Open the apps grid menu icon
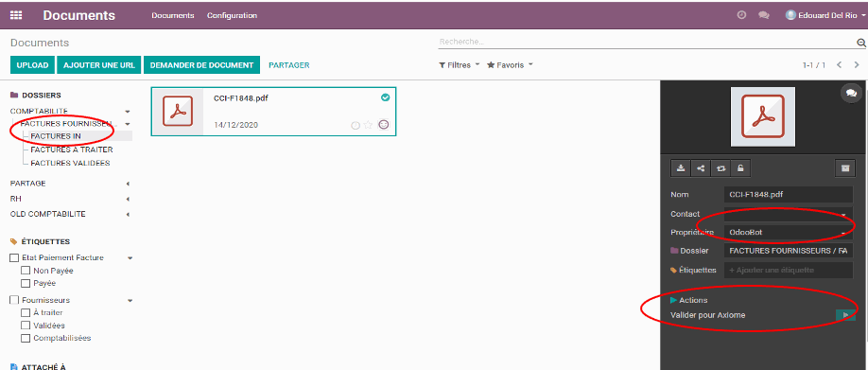Image resolution: width=868 pixels, height=370 pixels. pos(16,15)
